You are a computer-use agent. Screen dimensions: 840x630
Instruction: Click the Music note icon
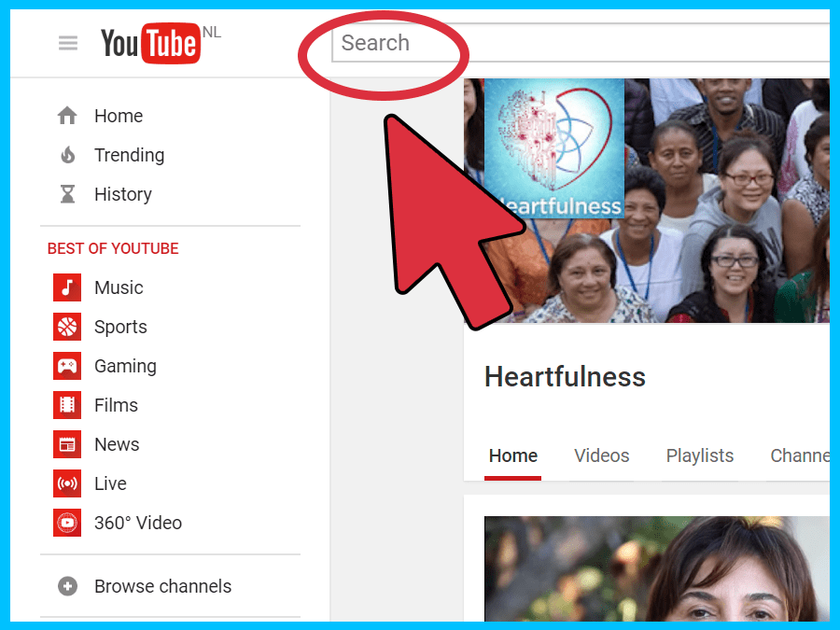pyautogui.click(x=67, y=287)
